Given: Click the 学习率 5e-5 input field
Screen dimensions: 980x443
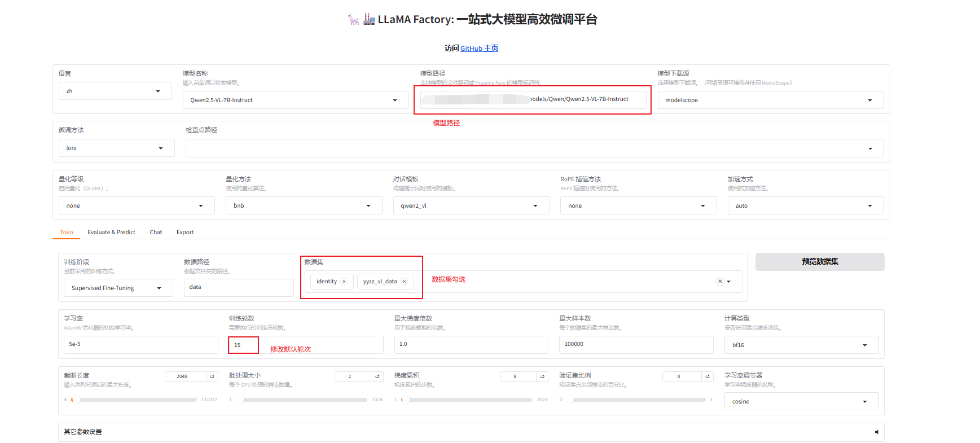Looking at the screenshot, I should pyautogui.click(x=141, y=344).
